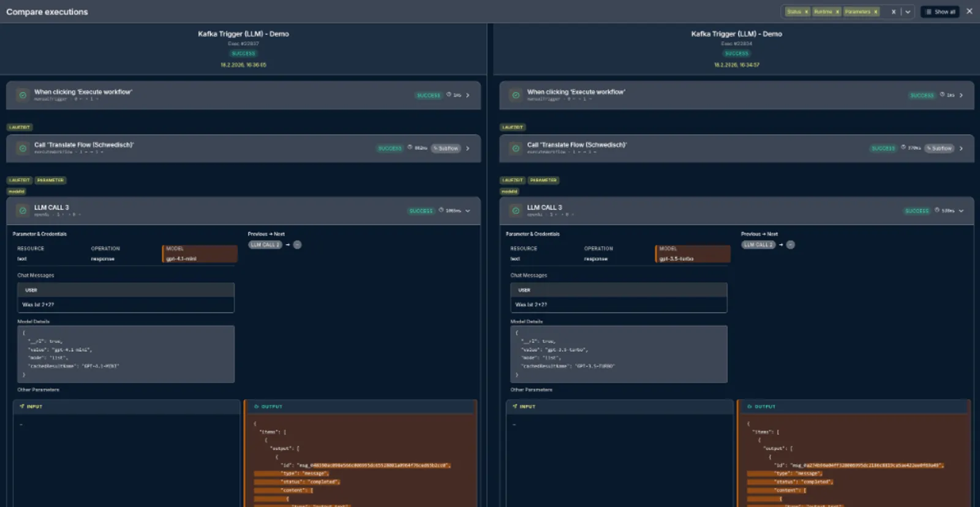Expand right Call 'Translate Flow (Schwedisch)' step
This screenshot has height=507, width=980.
click(x=961, y=148)
